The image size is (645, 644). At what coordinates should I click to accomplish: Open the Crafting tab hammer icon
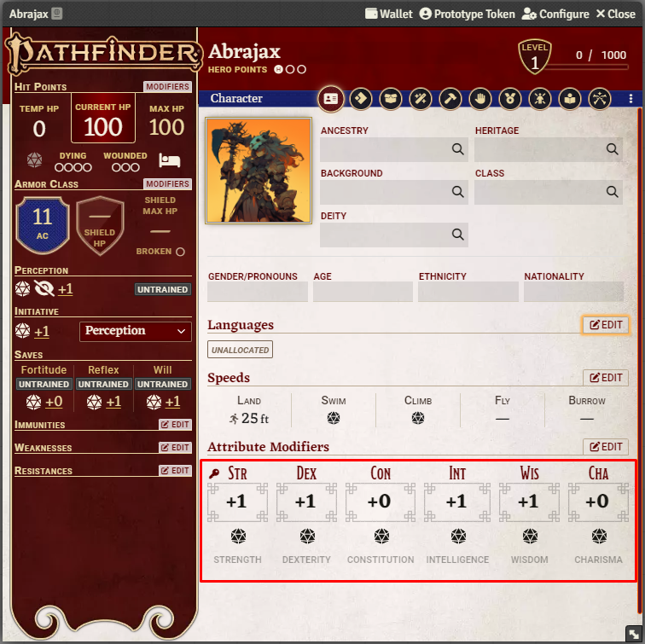[x=450, y=99]
